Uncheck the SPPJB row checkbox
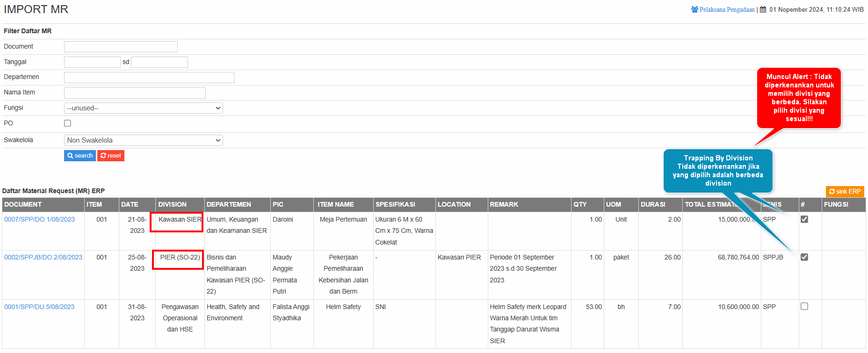 (x=804, y=257)
